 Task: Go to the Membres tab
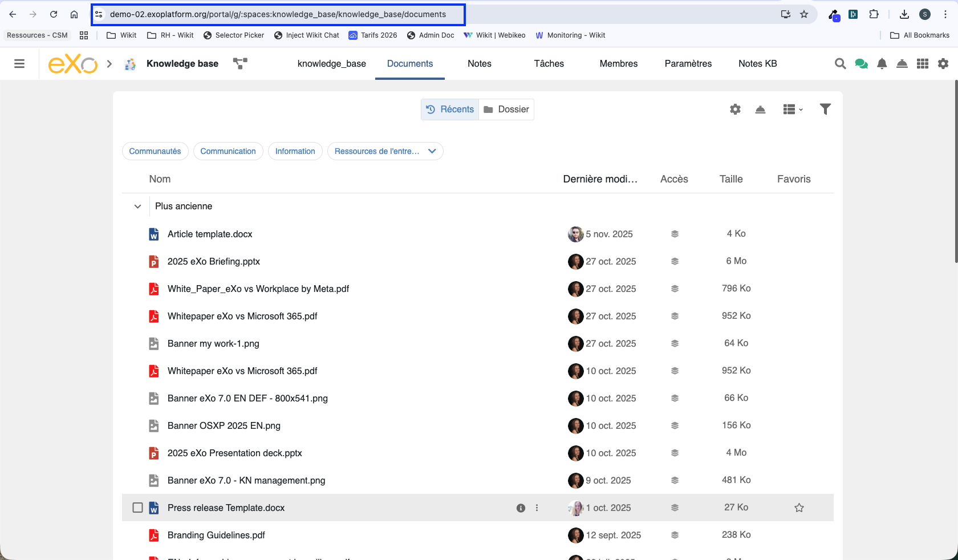619,64
